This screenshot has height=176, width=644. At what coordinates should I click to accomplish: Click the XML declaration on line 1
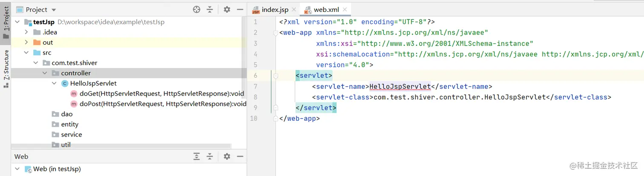point(357,22)
